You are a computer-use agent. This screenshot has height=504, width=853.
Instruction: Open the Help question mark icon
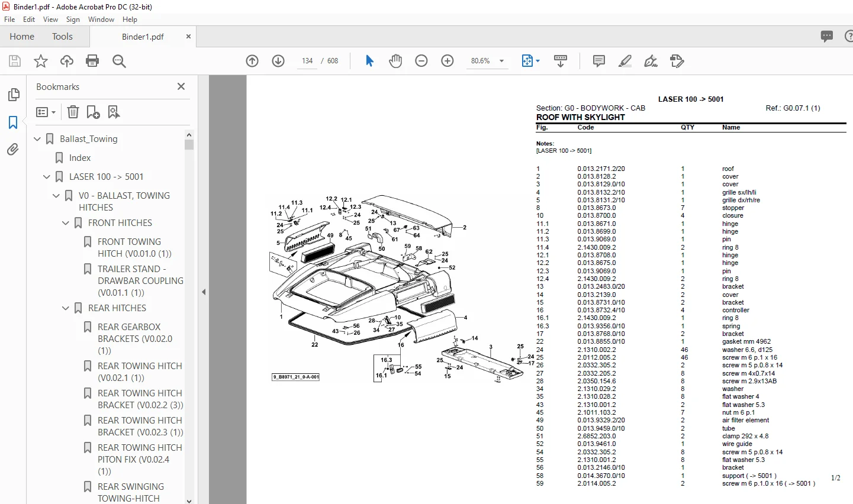pos(848,36)
